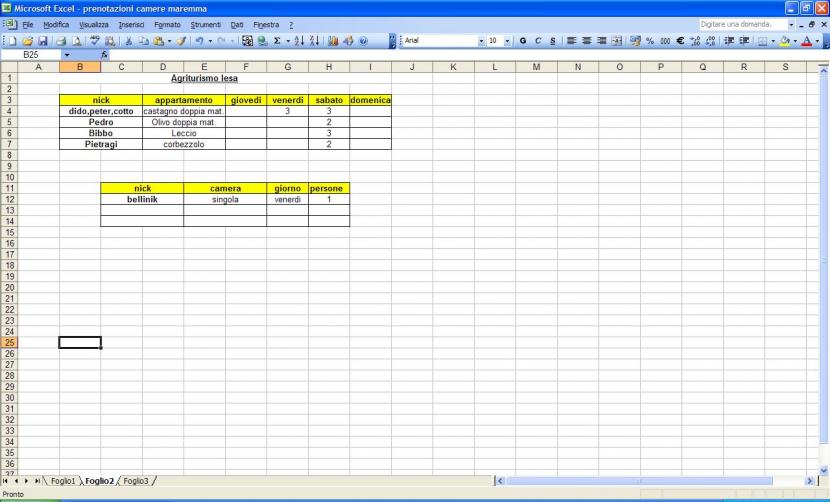Apply the Euro currency format icon
The width and height of the screenshot is (830, 502).
coord(679,41)
